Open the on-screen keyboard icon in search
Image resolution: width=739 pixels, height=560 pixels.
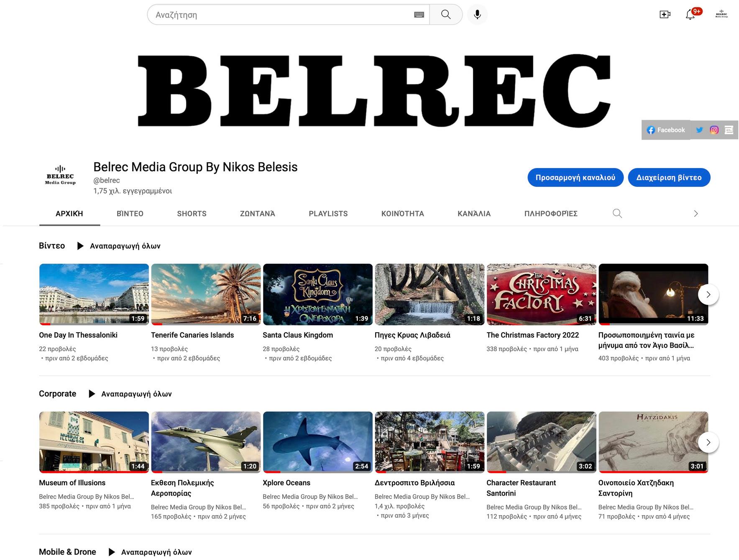coord(419,15)
